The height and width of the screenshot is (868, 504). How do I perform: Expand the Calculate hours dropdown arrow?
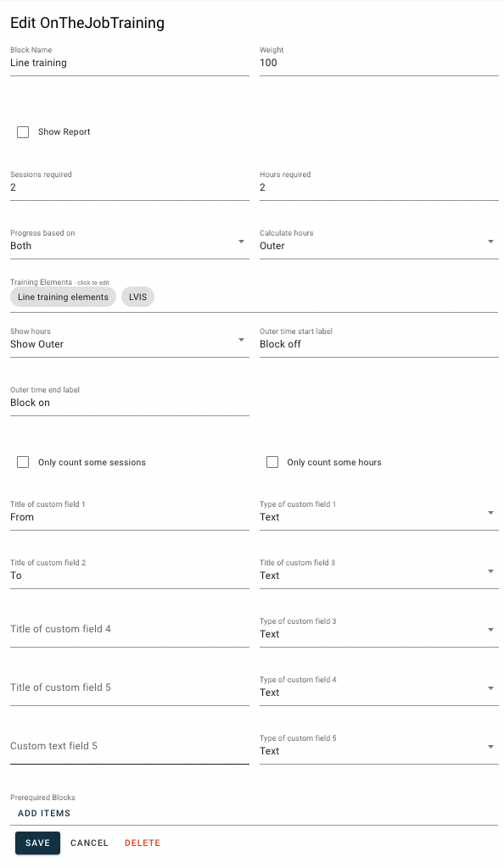[490, 242]
